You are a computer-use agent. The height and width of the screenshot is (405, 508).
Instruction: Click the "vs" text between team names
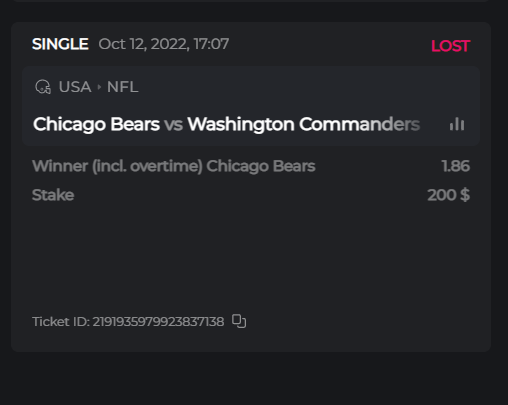click(173, 125)
